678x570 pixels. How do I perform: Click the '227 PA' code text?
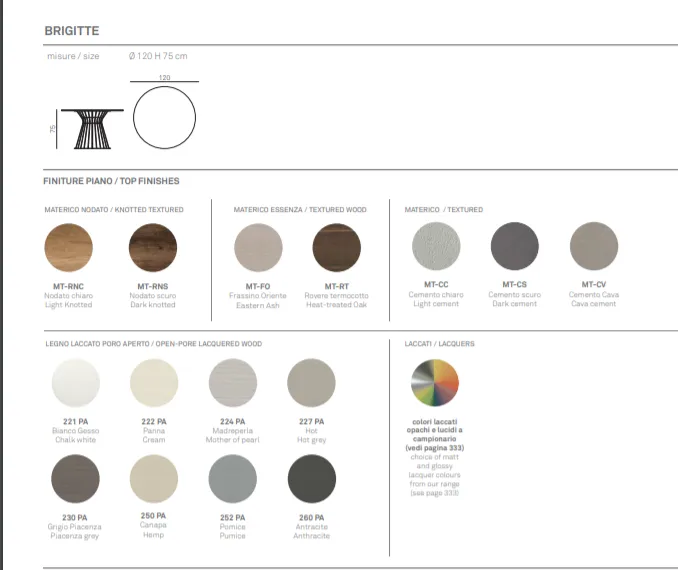pyautogui.click(x=311, y=421)
